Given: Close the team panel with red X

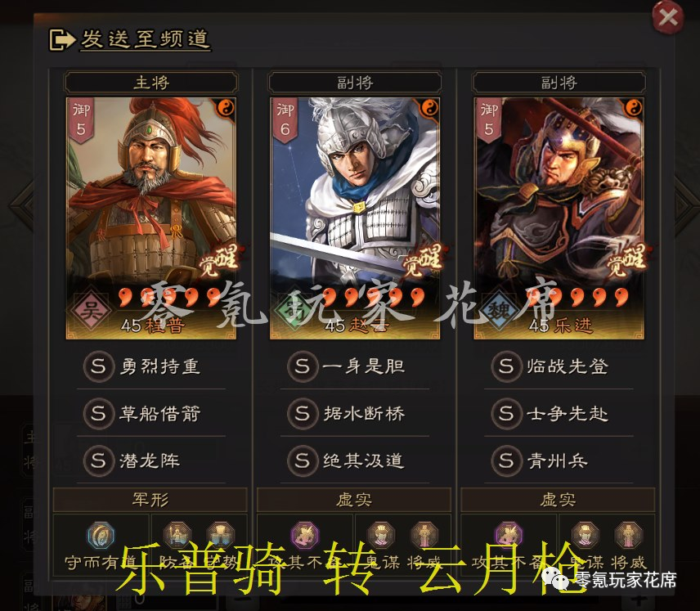Looking at the screenshot, I should [668, 17].
